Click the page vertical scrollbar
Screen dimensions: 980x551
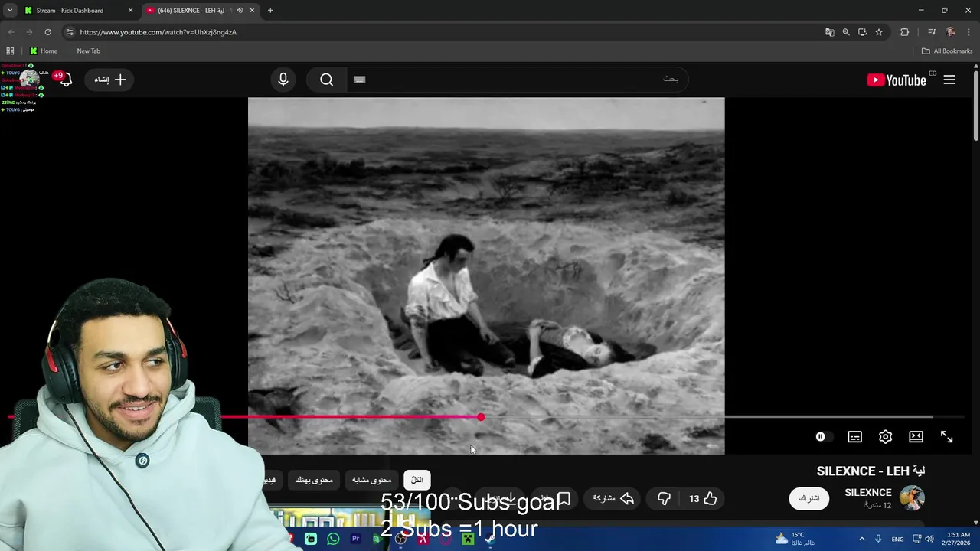(x=975, y=107)
